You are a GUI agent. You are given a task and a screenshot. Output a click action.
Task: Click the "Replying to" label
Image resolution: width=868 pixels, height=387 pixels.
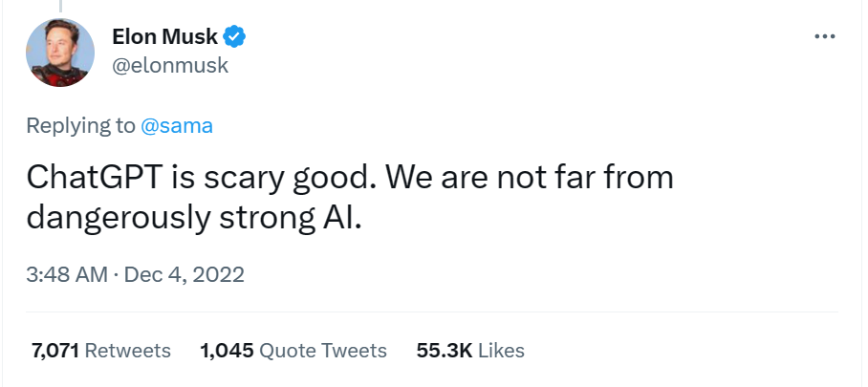tap(80, 125)
